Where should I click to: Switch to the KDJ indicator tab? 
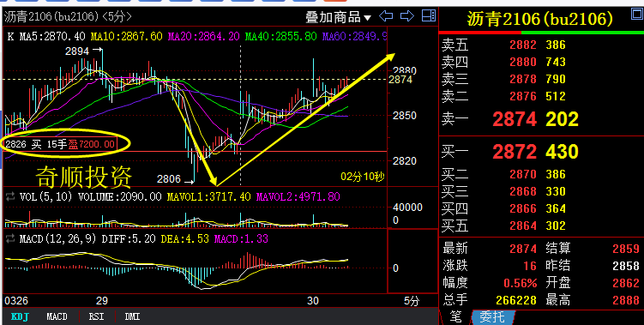tap(20, 316)
